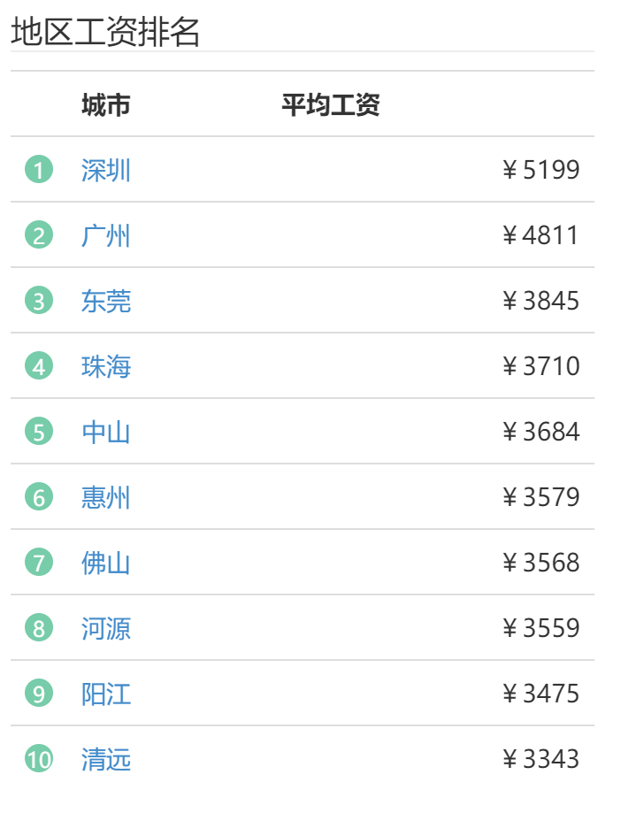Click the rank 4 green badge

tap(39, 366)
